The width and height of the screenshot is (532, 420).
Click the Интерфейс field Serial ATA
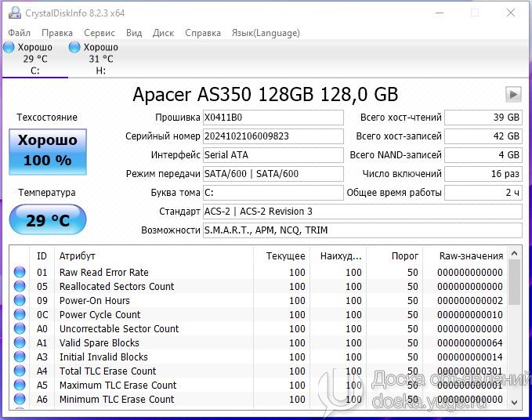(273, 155)
